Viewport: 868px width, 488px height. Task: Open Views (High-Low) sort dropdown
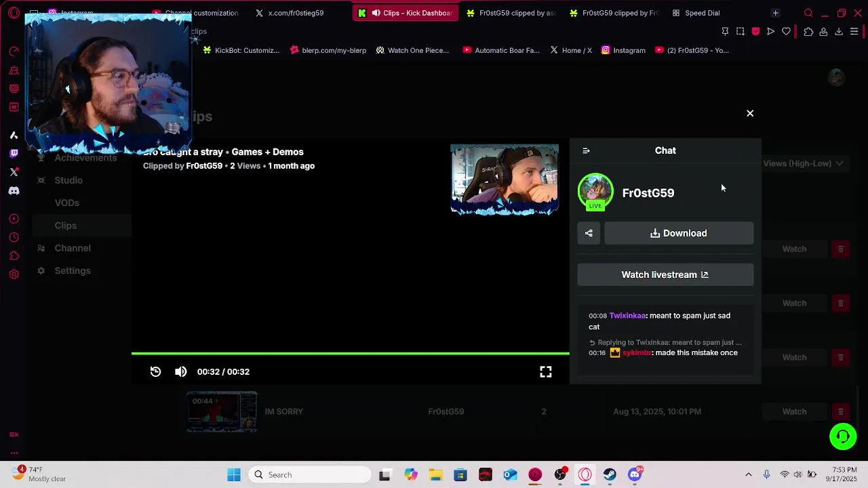click(x=803, y=163)
